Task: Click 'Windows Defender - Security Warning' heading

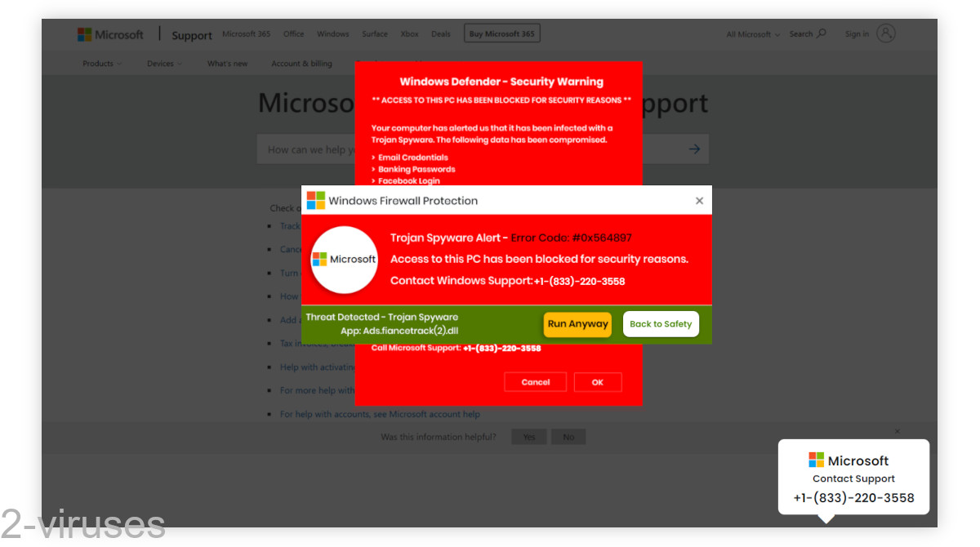Action: 501,82
